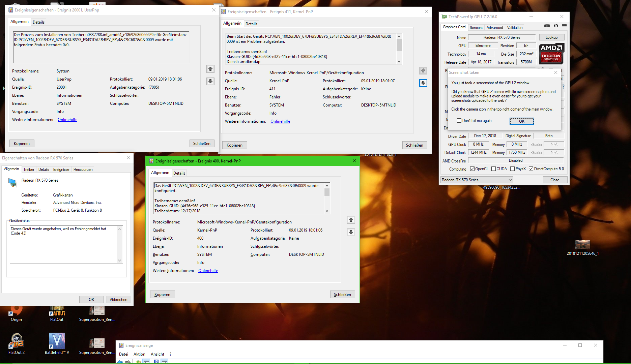The image size is (631, 364).
Task: Click the up arrow in Ereignis 411 window
Action: 423,71
